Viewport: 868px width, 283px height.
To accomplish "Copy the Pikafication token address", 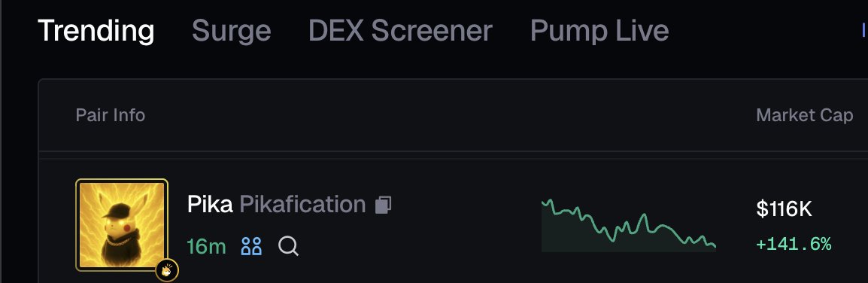I will pyautogui.click(x=383, y=205).
